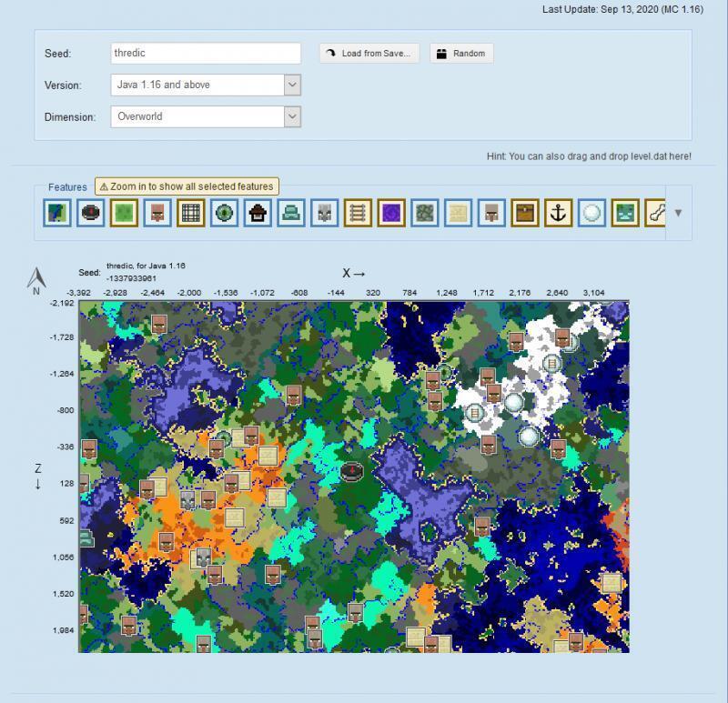Viewport: 728px width, 703px height.
Task: Click the village marker at the map's top-left
Action: (159, 324)
